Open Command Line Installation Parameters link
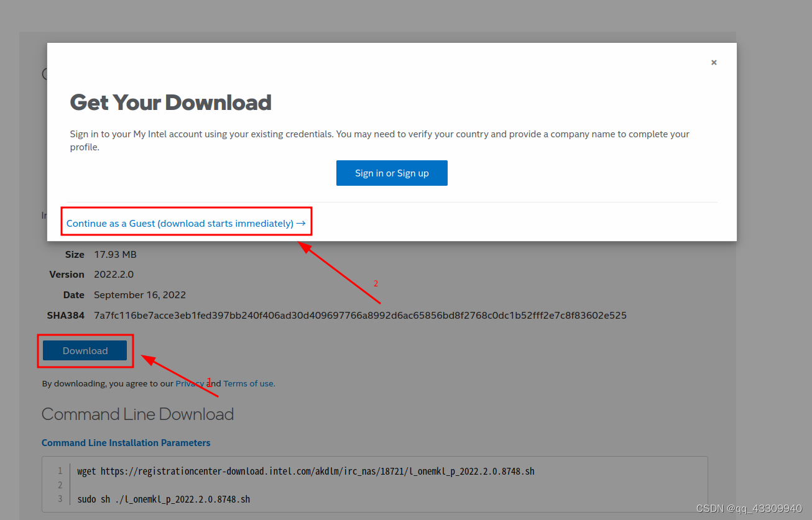 coord(126,443)
